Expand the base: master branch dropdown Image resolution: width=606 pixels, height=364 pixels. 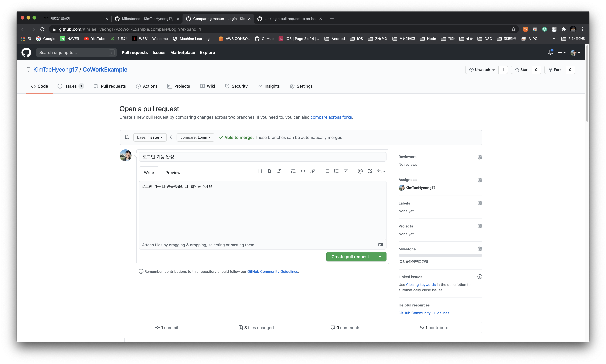pos(150,137)
